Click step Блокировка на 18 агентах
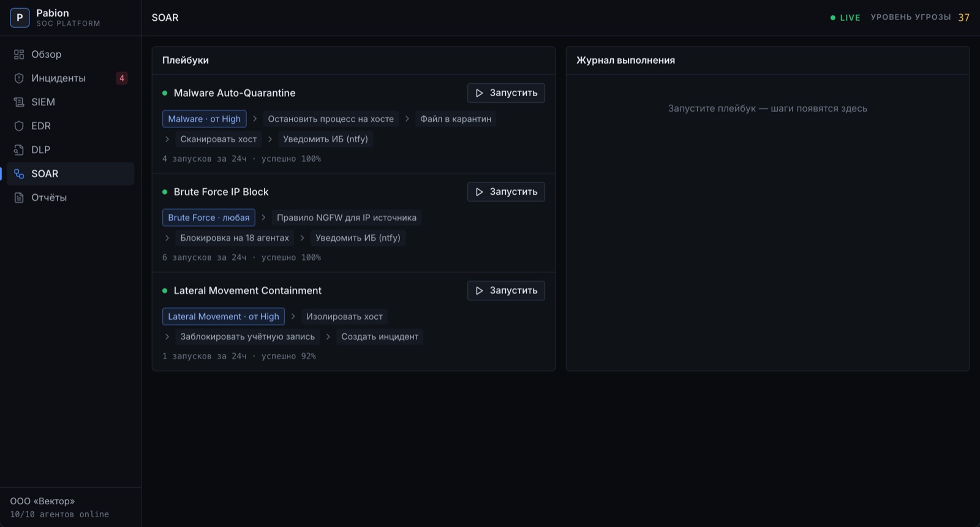This screenshot has width=980, height=527. pyautogui.click(x=235, y=238)
